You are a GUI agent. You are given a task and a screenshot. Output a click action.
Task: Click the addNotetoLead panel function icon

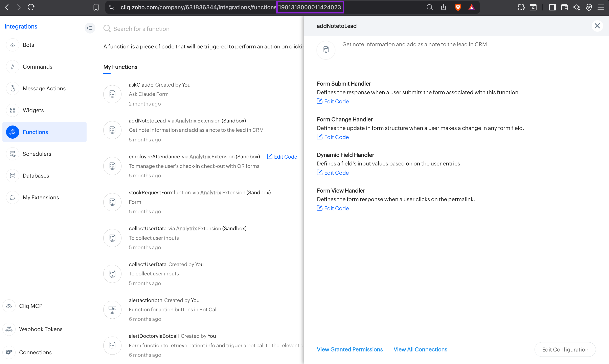(x=326, y=50)
